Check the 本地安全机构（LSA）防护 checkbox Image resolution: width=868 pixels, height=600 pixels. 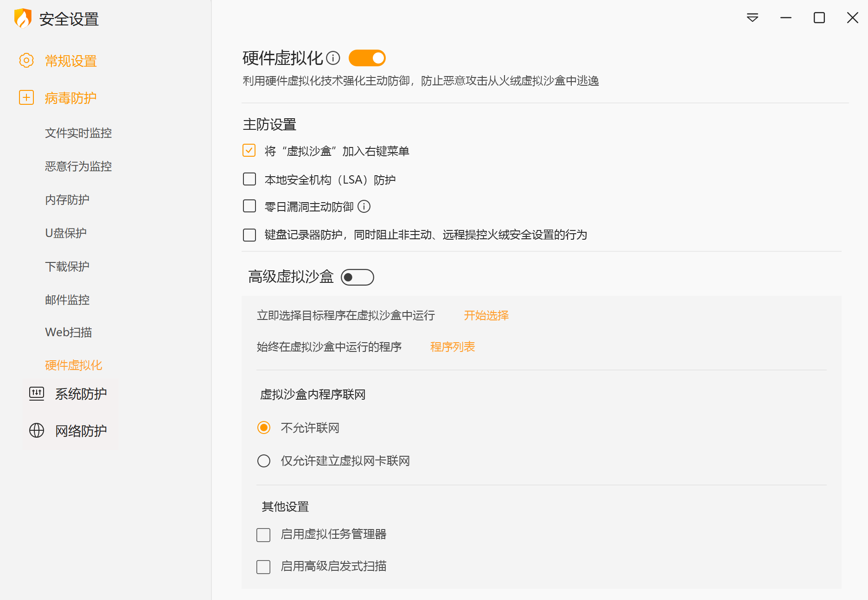[249, 179]
